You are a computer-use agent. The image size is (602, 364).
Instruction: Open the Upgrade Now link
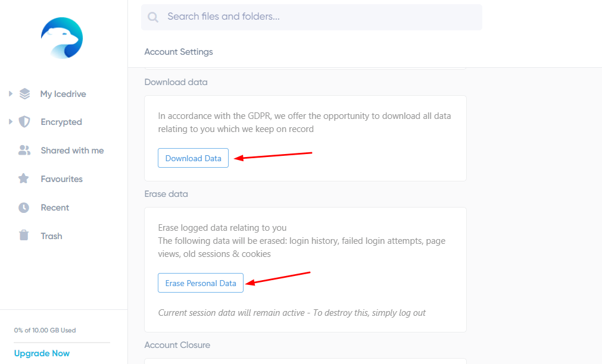[42, 353]
